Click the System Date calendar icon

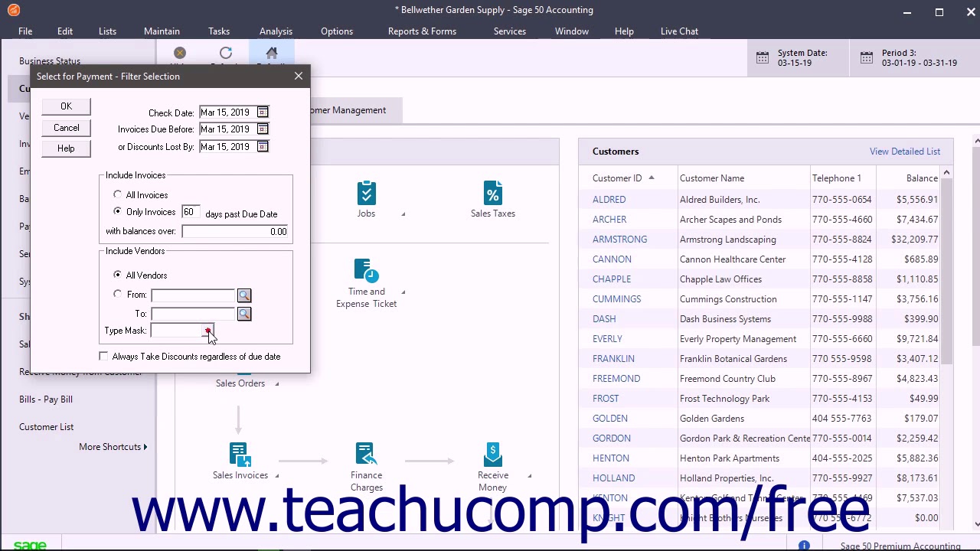[763, 57]
